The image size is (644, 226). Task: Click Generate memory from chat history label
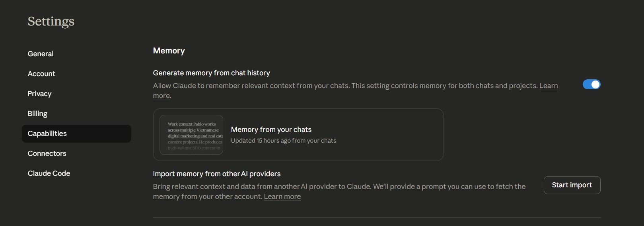[x=211, y=73]
